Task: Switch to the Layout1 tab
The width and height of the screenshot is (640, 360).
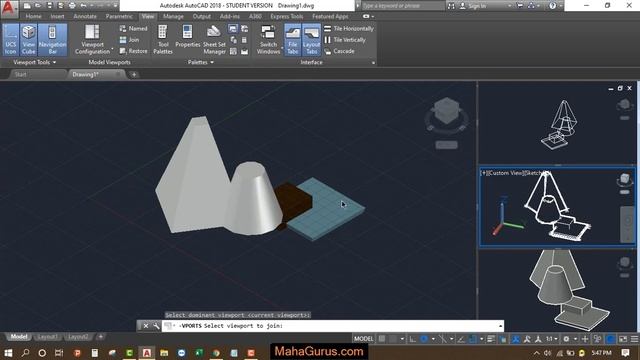Action: pos(47,337)
